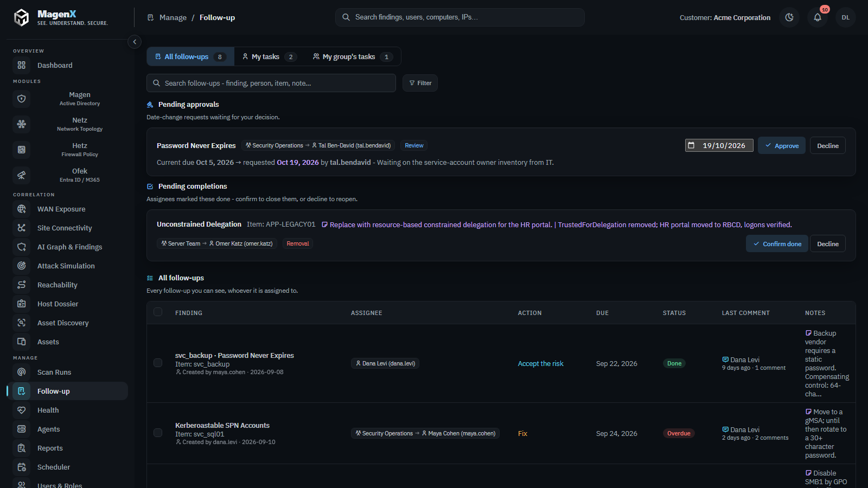Confirm done for Unconstrained Delegation
This screenshot has width=868, height=488.
pos(777,243)
